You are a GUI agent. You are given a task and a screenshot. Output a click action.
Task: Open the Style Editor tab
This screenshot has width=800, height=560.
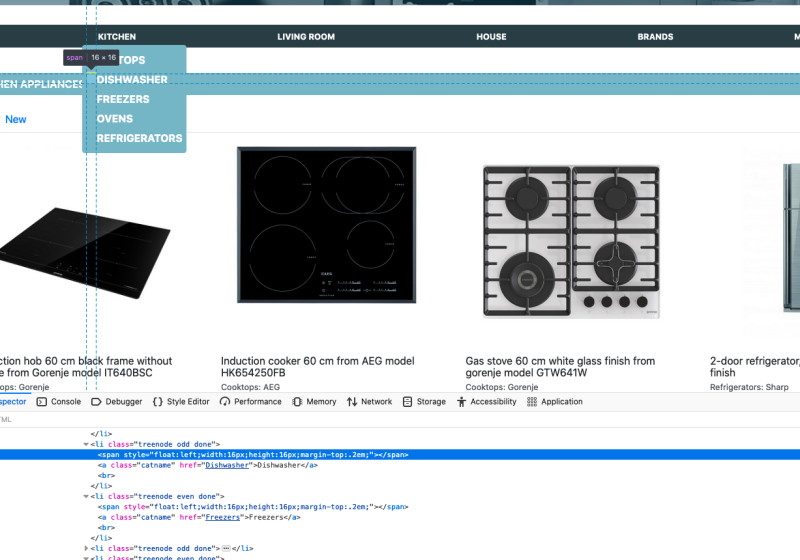tap(181, 402)
